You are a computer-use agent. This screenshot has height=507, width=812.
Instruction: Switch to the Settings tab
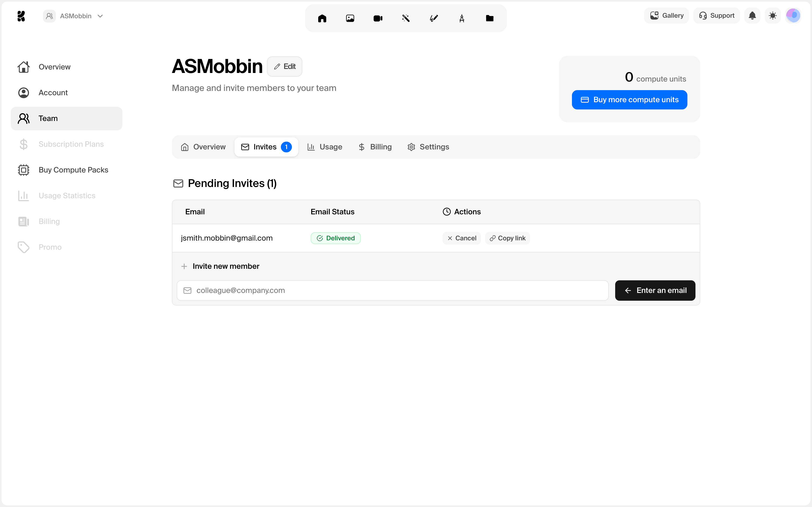428,147
